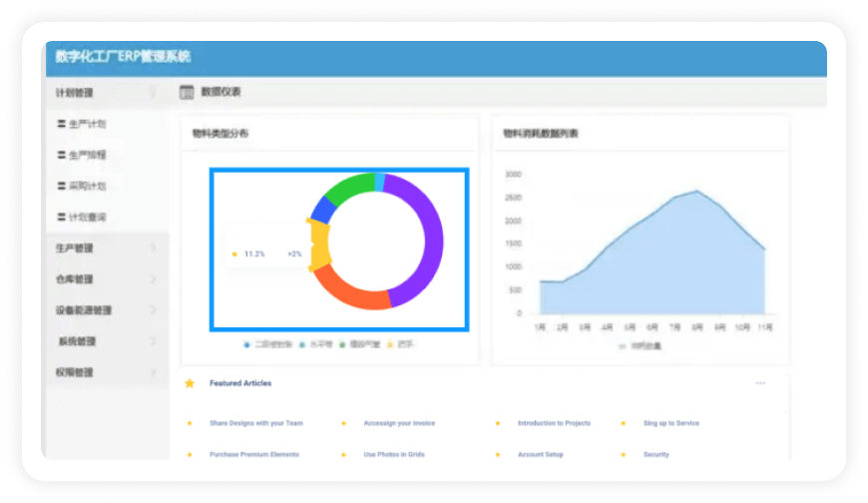868x503 pixels.
Task: Toggle the line chart legend below months
Action: tap(640, 346)
